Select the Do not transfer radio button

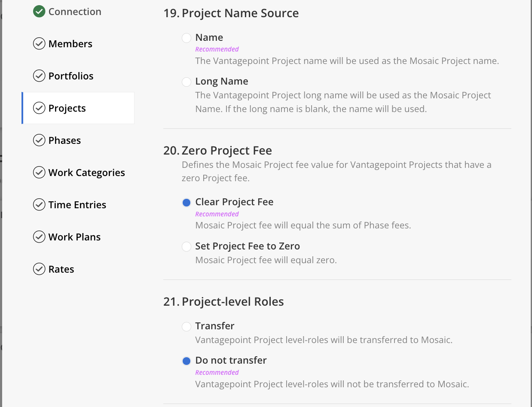tap(187, 361)
